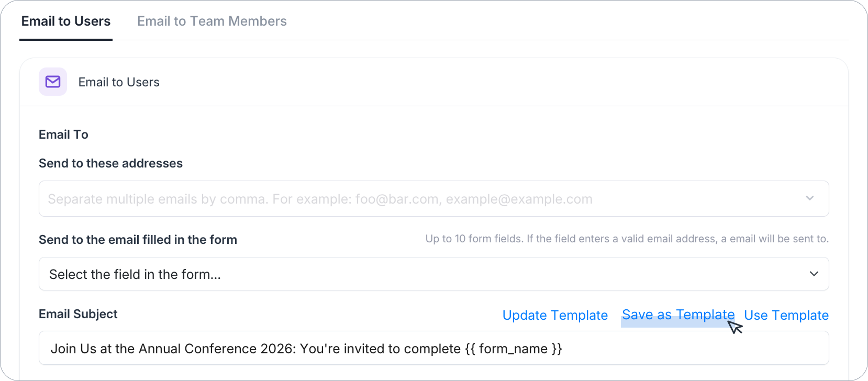The image size is (868, 381).
Task: Click the foo@bar.com example placeholder text
Action: tap(397, 199)
